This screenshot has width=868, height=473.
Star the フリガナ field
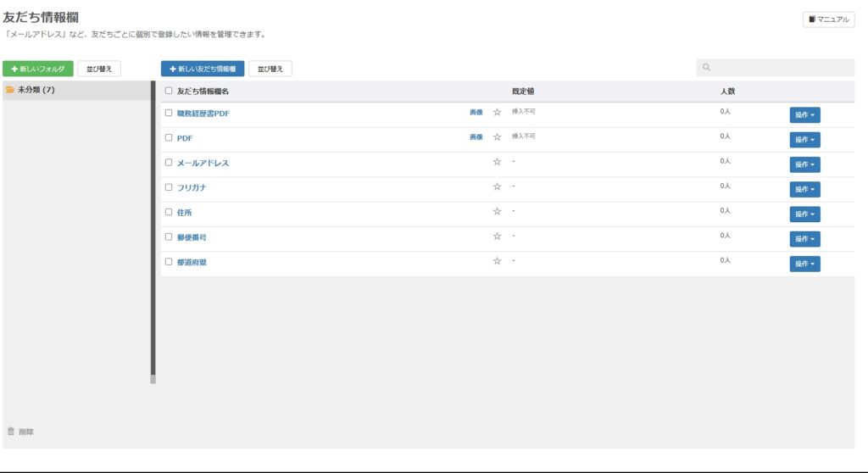tap(498, 187)
